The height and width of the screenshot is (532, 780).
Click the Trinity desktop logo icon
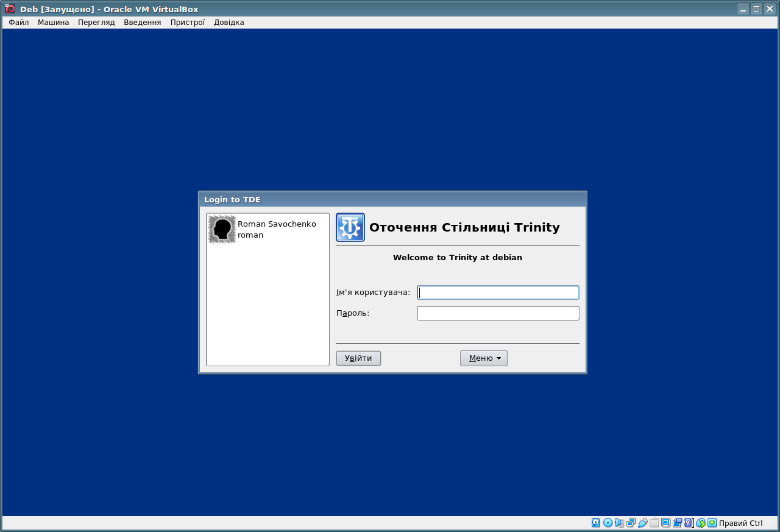[x=350, y=227]
